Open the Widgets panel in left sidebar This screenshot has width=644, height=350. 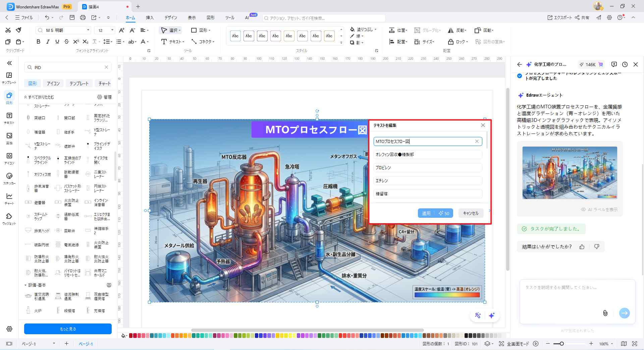pos(9,218)
